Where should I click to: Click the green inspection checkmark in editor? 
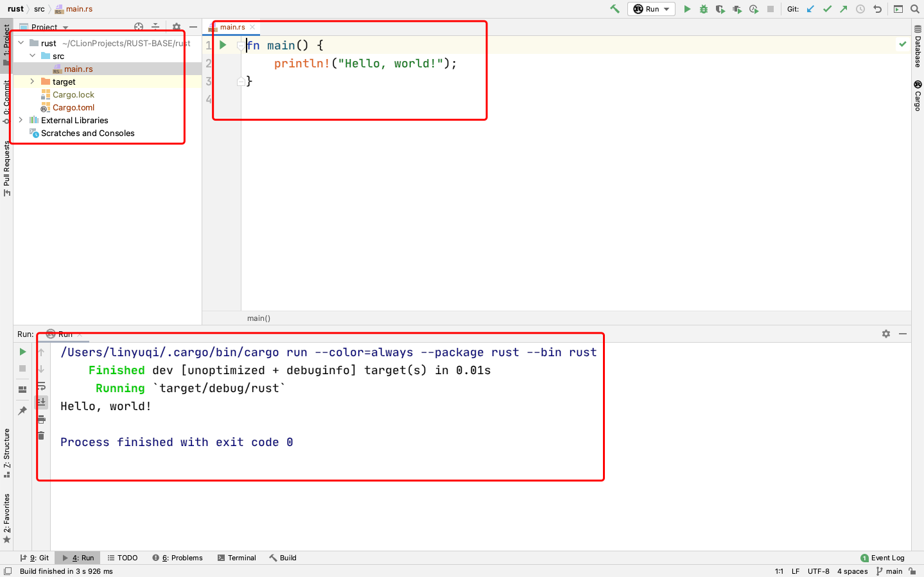point(902,44)
